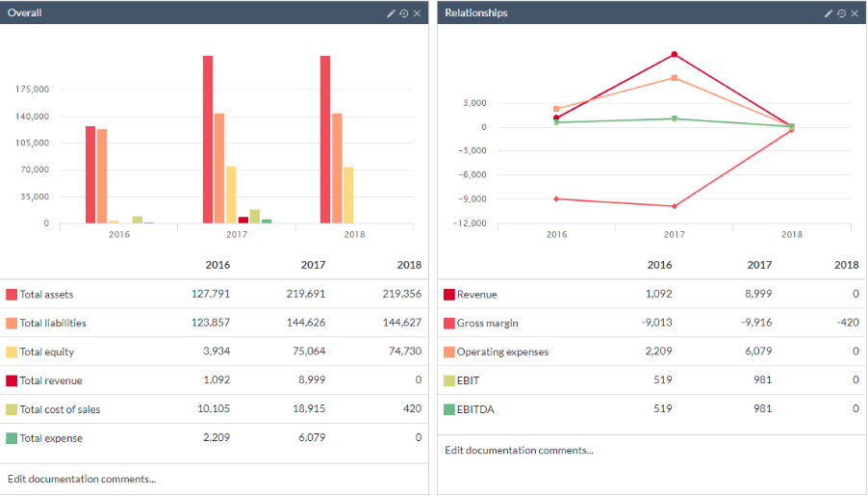Click the 2016 column header in Relationships table
This screenshot has width=868, height=496.
(659, 265)
